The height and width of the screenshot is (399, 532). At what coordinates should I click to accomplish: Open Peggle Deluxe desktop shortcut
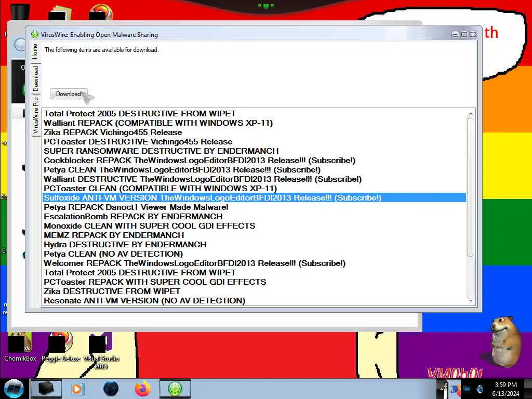click(x=61, y=348)
